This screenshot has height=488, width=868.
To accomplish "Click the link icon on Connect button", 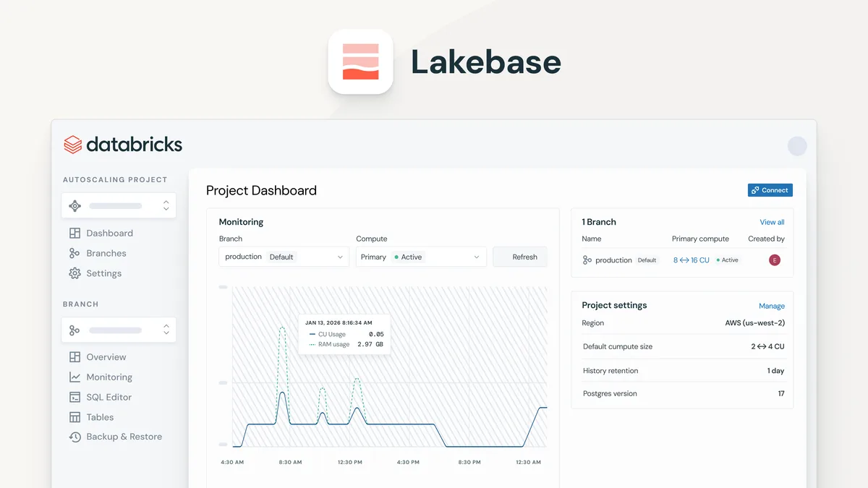I will click(x=755, y=190).
